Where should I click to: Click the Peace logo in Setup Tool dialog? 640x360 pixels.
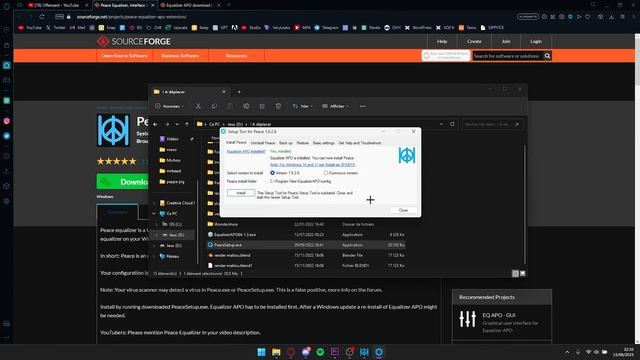click(407, 156)
